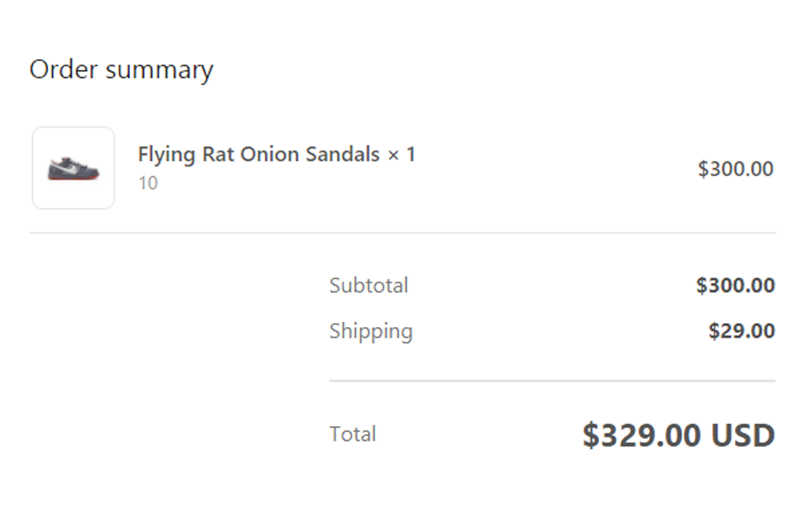Click the USD currency code

[743, 436]
